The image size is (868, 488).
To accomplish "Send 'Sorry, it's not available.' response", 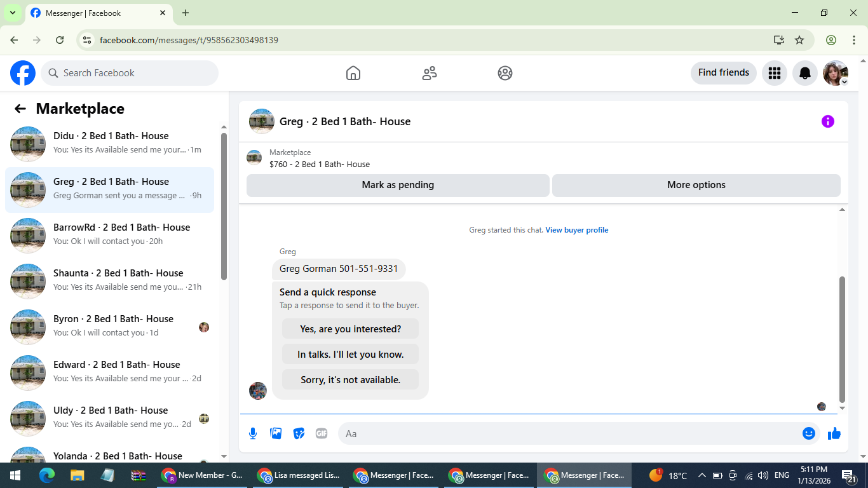I will tap(350, 379).
